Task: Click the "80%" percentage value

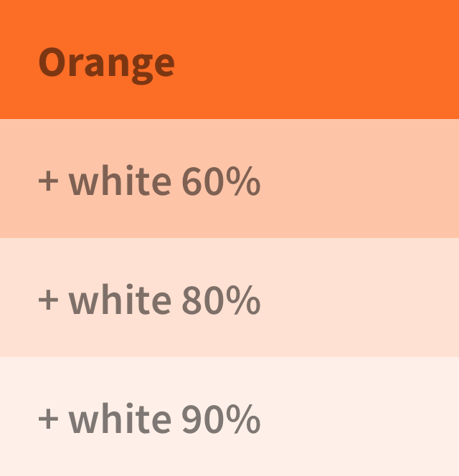Action: coord(221,300)
